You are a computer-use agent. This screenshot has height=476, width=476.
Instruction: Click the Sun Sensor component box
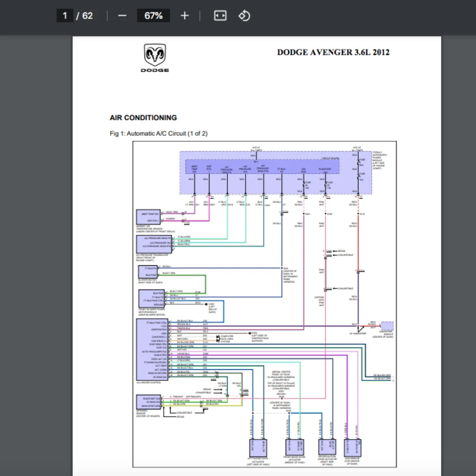(352, 447)
